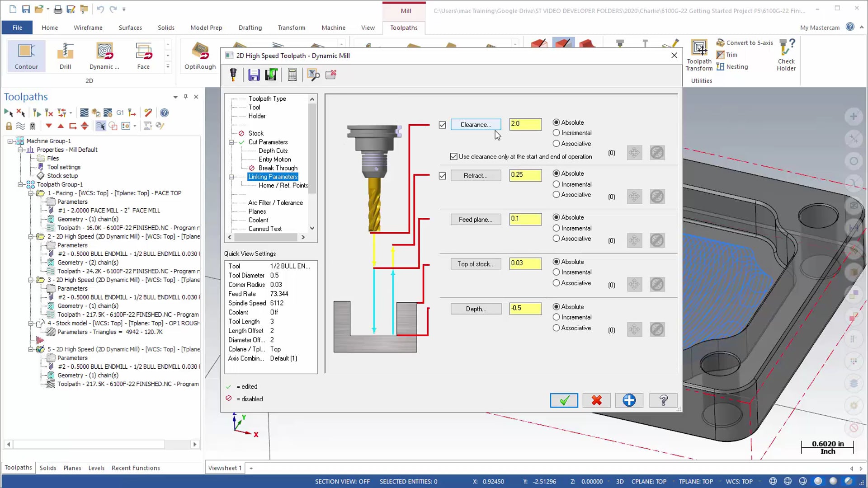Open the Surfaces ribbon tab
Viewport: 868px width, 488px height.
point(130,28)
